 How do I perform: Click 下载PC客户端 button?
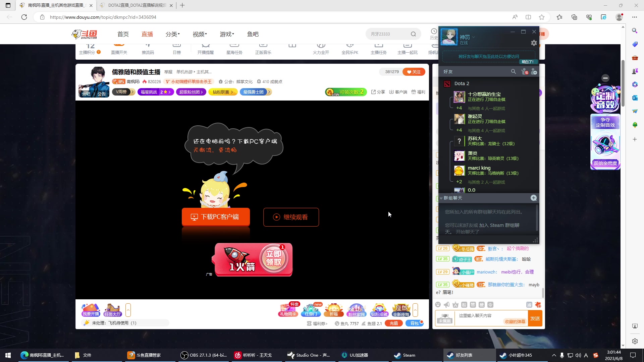coord(216,217)
